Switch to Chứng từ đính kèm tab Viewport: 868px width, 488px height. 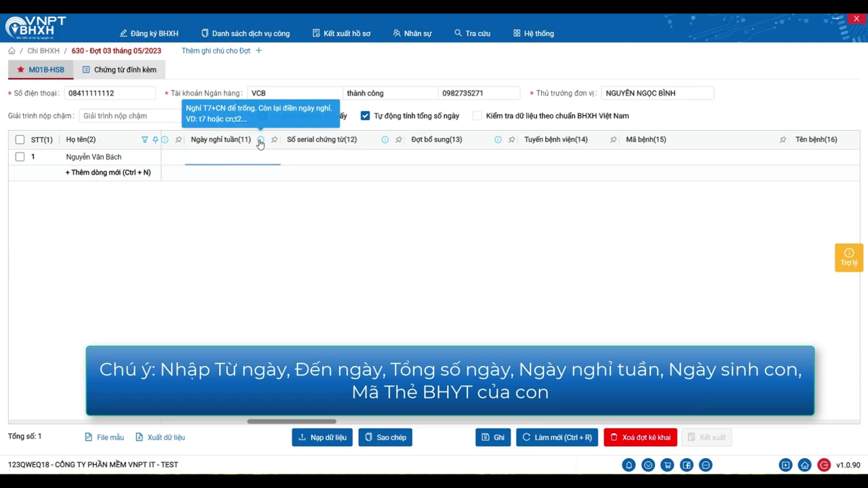pos(119,70)
